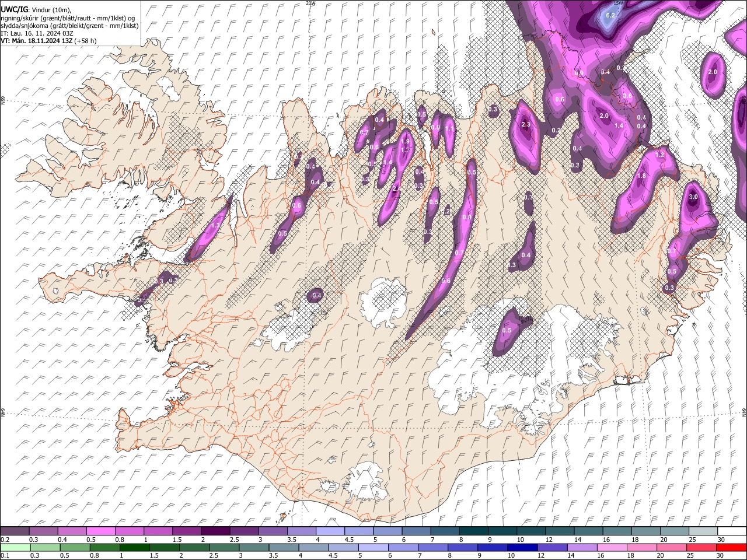Pick the bright red 30 swatch in lower legend row
Screen dimensions: 747x560
tap(731, 547)
